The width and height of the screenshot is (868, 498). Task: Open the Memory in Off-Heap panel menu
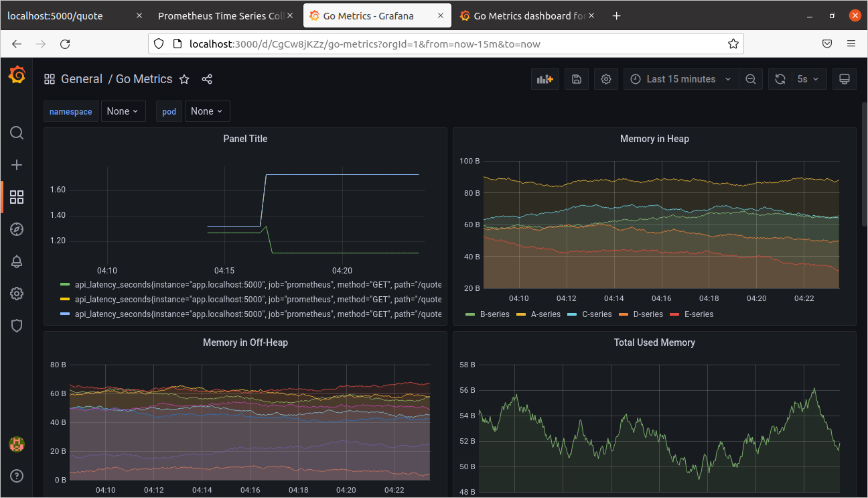coord(245,343)
